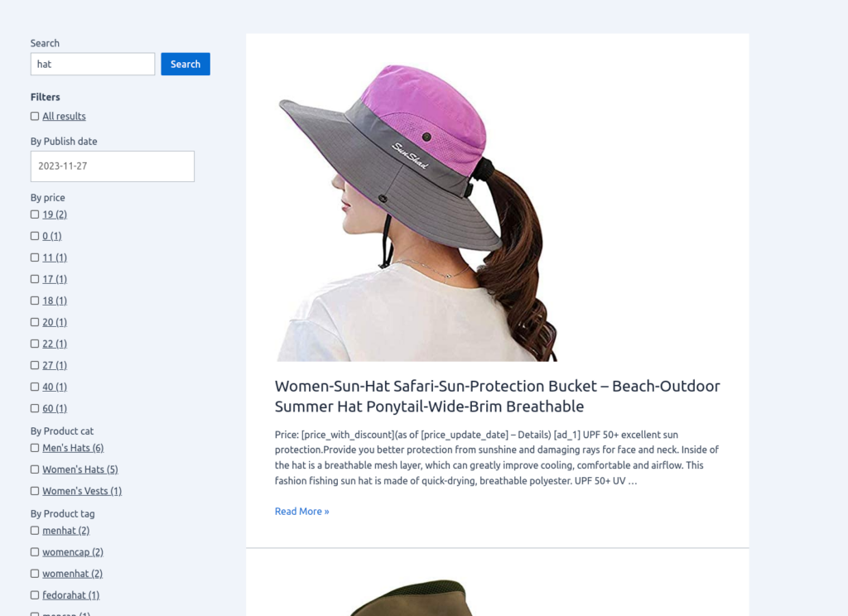The height and width of the screenshot is (616, 848).
Task: Open the 0 (1) price link
Action: [52, 236]
